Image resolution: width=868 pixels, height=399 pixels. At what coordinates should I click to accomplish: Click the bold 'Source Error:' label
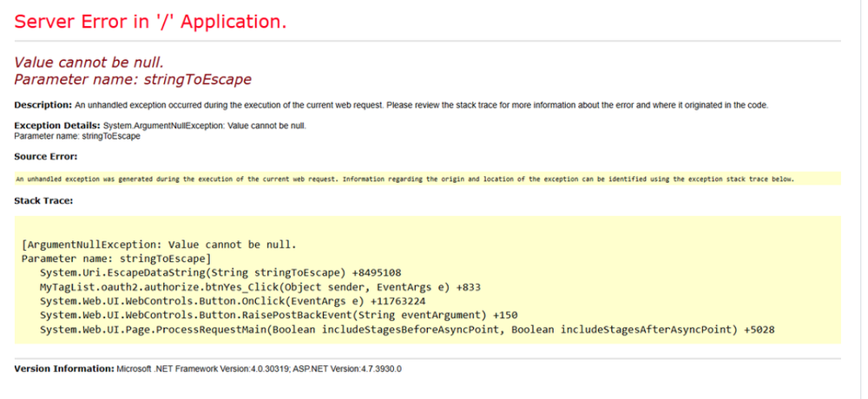[x=46, y=156]
